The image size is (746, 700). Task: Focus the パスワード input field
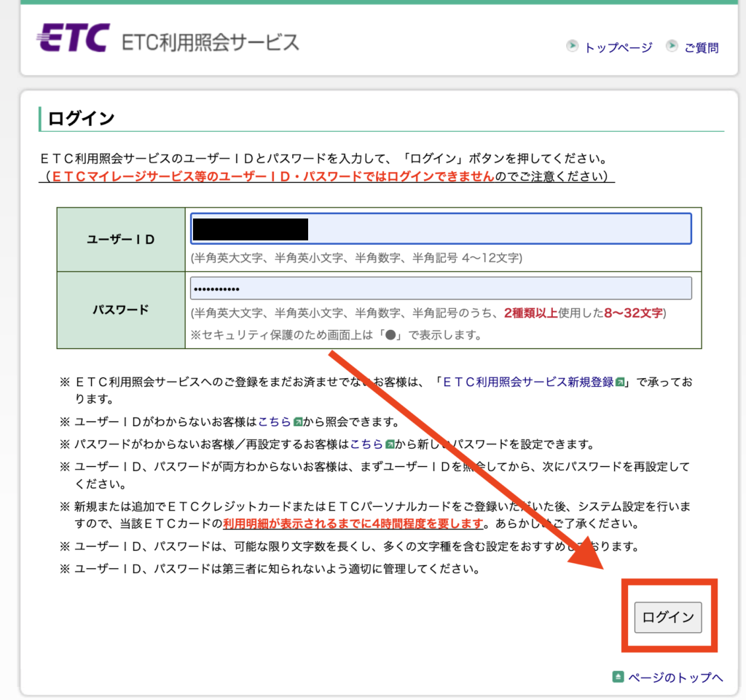pyautogui.click(x=441, y=288)
